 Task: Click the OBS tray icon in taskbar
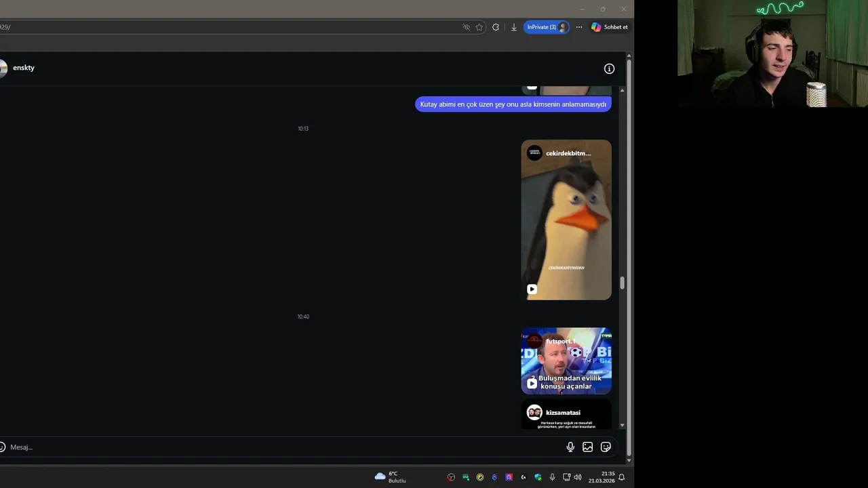(x=451, y=477)
